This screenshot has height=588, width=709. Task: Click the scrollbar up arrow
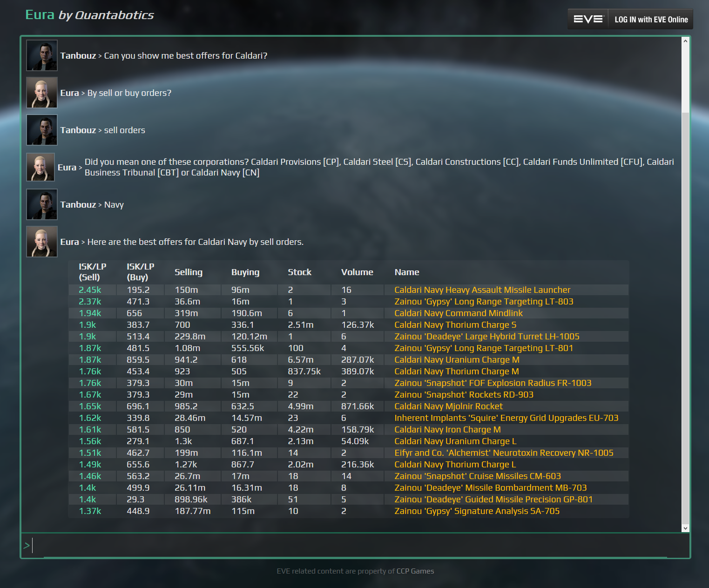(x=685, y=41)
